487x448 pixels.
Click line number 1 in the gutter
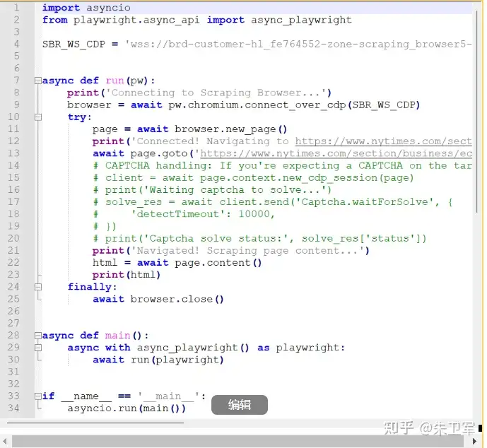[16, 8]
